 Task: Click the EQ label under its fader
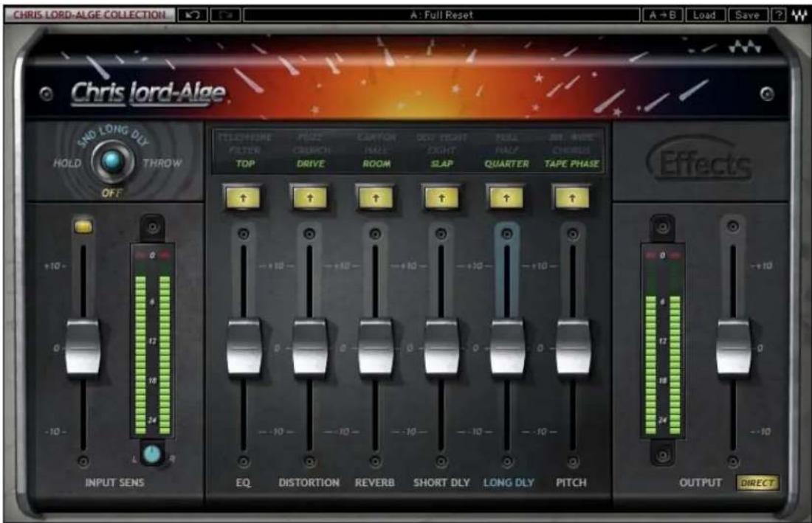(243, 482)
